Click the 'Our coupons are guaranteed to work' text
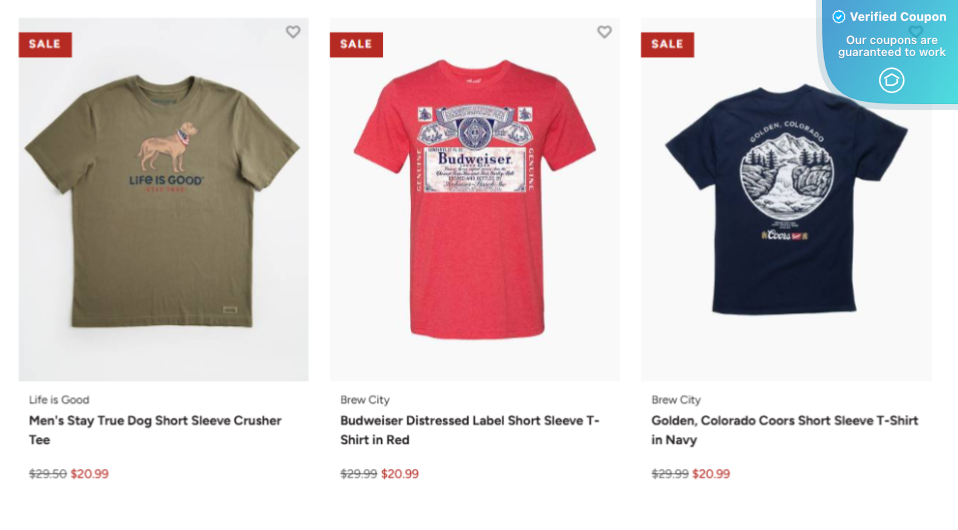This screenshot has width=958, height=530. coord(891,46)
